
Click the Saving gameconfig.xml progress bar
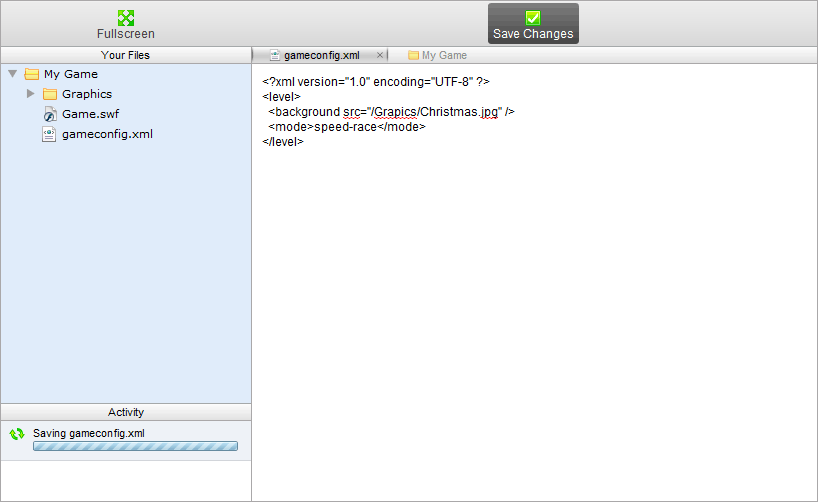(135, 446)
